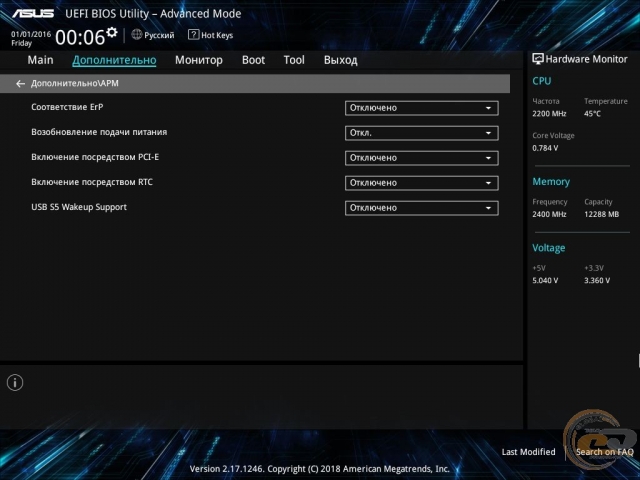Click the 00:06 clock time
Image resolution: width=640 pixels, height=480 pixels.
(x=80, y=38)
